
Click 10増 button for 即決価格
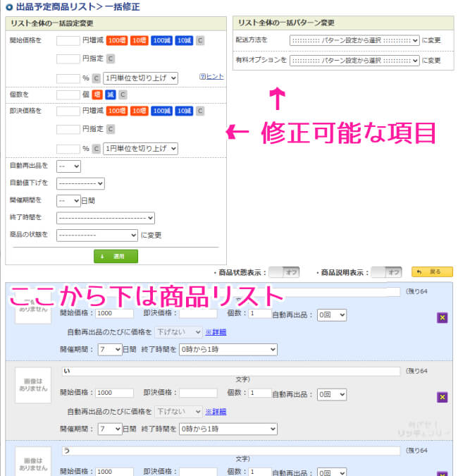[140, 111]
